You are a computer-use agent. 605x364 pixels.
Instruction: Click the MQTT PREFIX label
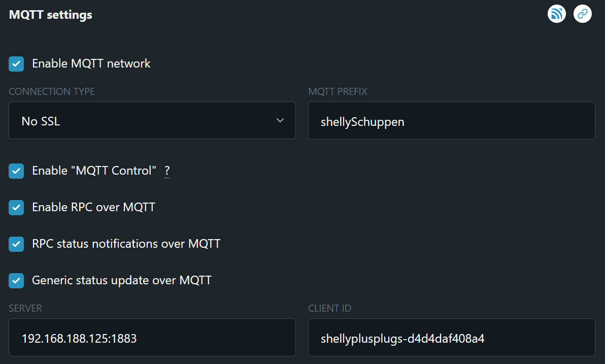338,92
